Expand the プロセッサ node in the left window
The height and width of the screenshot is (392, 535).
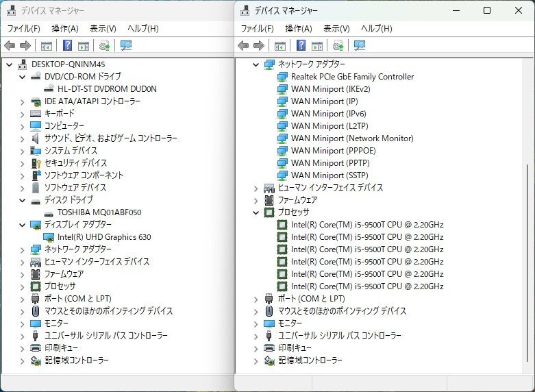pyautogui.click(x=23, y=286)
